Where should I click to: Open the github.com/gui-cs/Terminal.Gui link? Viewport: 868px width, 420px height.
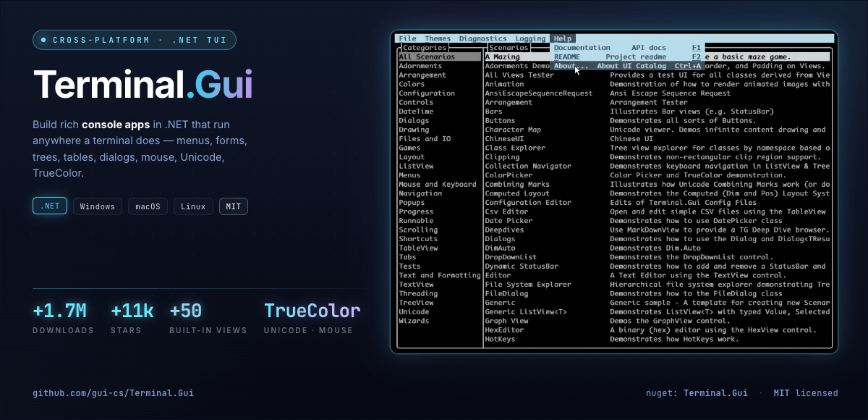click(113, 392)
